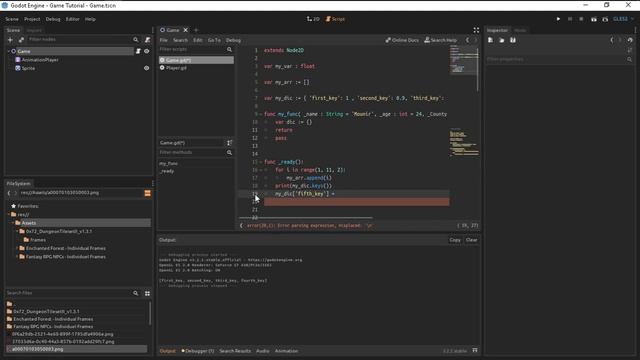This screenshot has height=360, width=640.
Task: Play the project with the play icon
Action: (x=558, y=19)
